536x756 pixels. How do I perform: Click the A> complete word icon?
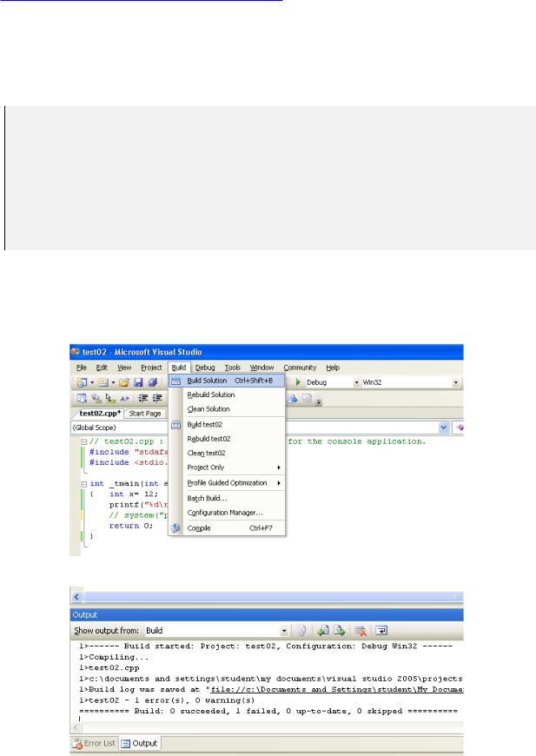[125, 398]
